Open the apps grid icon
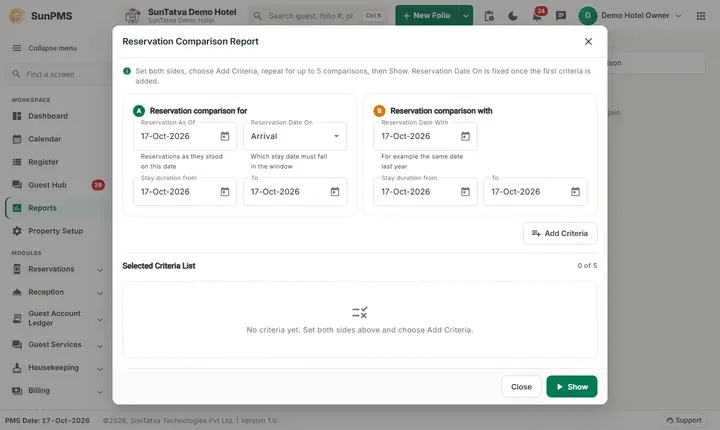Screen dimensions: 720x430 pyautogui.click(x=701, y=16)
